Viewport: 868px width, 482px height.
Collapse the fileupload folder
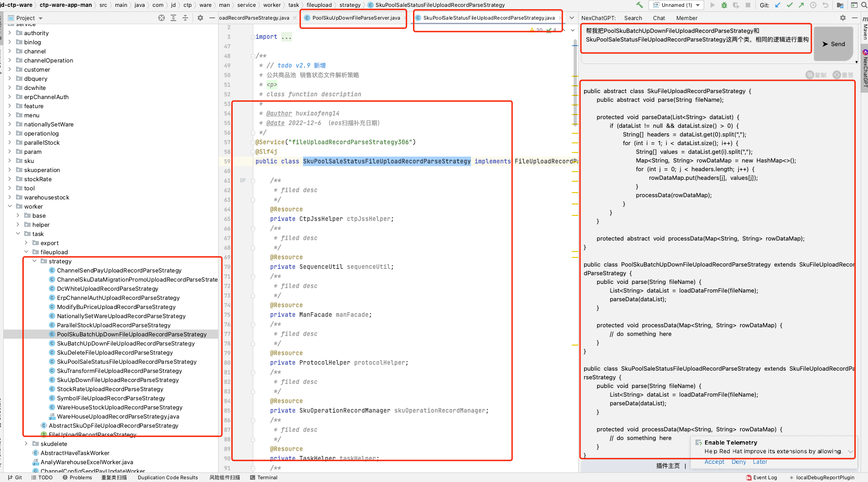(x=26, y=252)
